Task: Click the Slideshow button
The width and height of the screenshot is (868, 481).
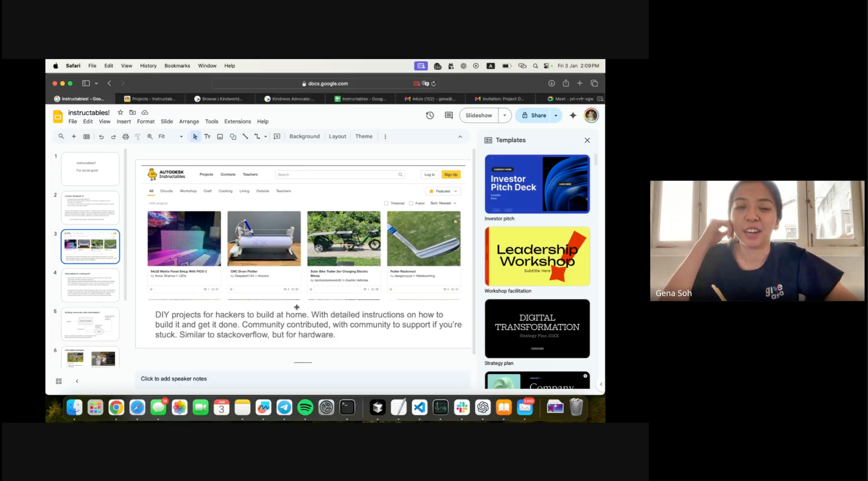Action: pos(479,116)
